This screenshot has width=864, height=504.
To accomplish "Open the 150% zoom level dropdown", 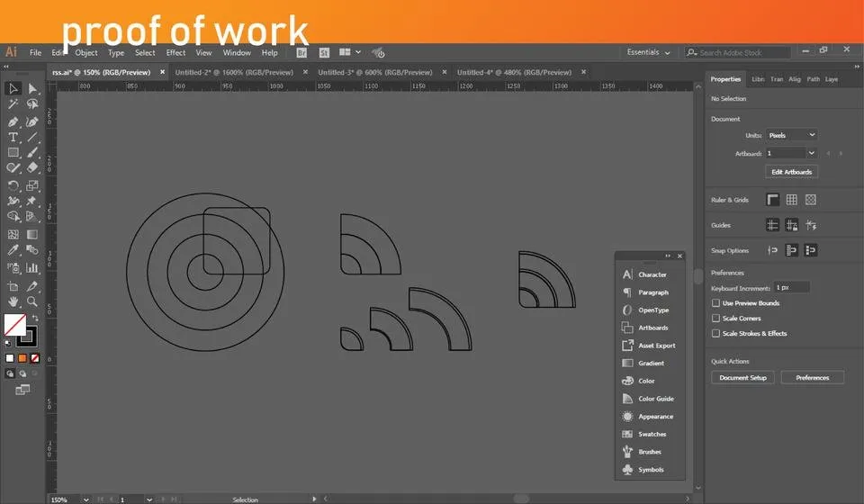I will pos(86,499).
